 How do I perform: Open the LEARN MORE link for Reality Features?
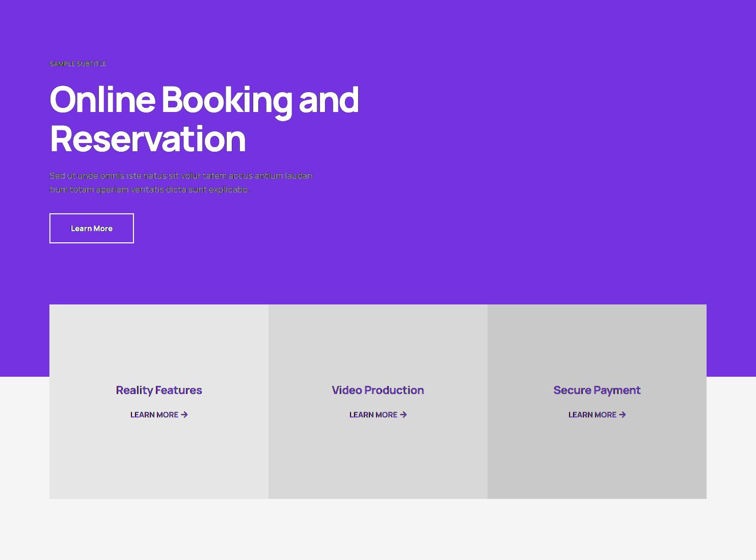(x=154, y=415)
